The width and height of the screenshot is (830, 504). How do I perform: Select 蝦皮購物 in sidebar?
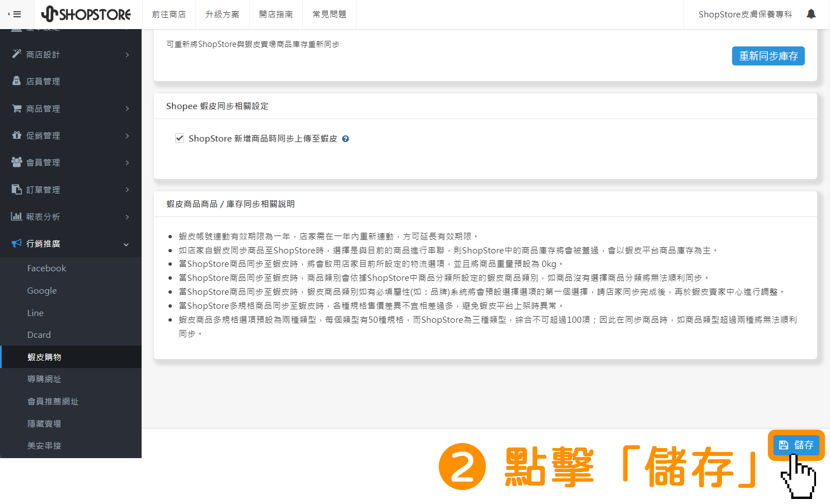point(71,357)
